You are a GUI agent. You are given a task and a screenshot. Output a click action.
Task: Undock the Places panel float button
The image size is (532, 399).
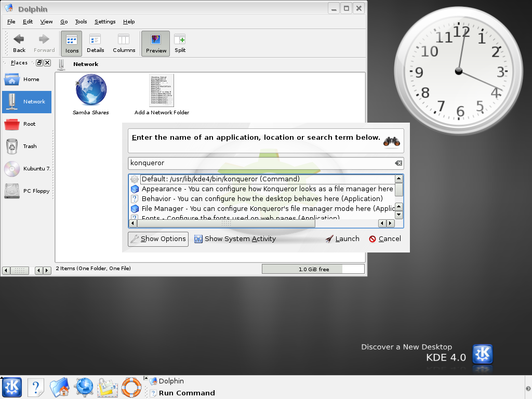pos(39,63)
